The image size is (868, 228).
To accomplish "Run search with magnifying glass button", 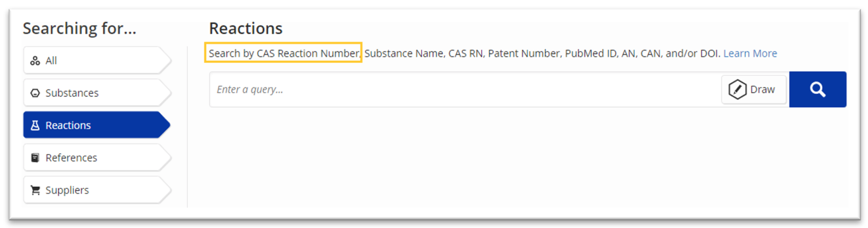I will pos(817,90).
